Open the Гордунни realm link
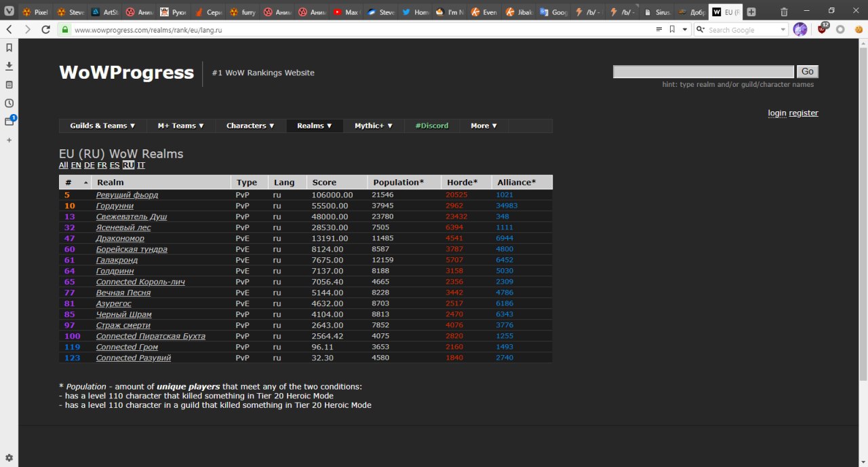The width and height of the screenshot is (868, 467). pos(115,206)
